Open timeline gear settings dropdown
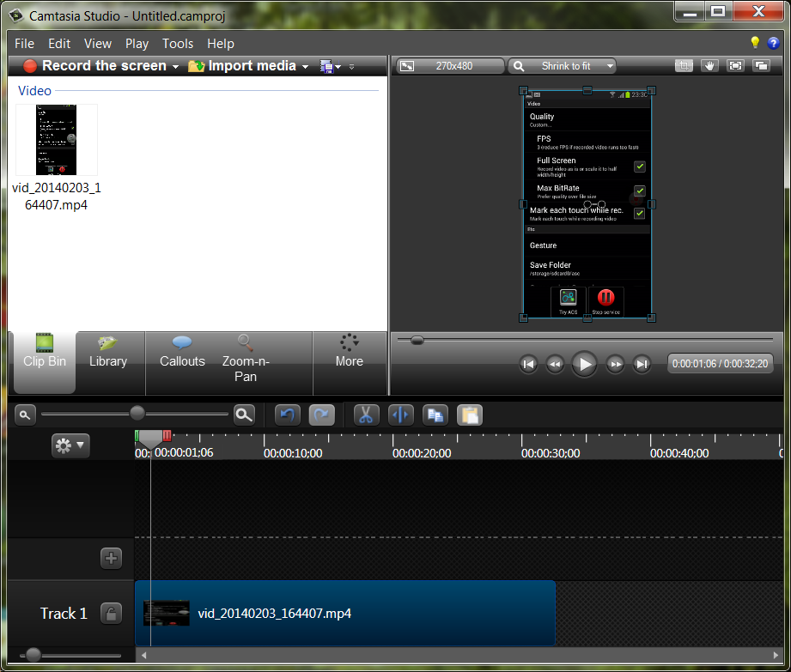Image resolution: width=791 pixels, height=672 pixels. coord(70,445)
